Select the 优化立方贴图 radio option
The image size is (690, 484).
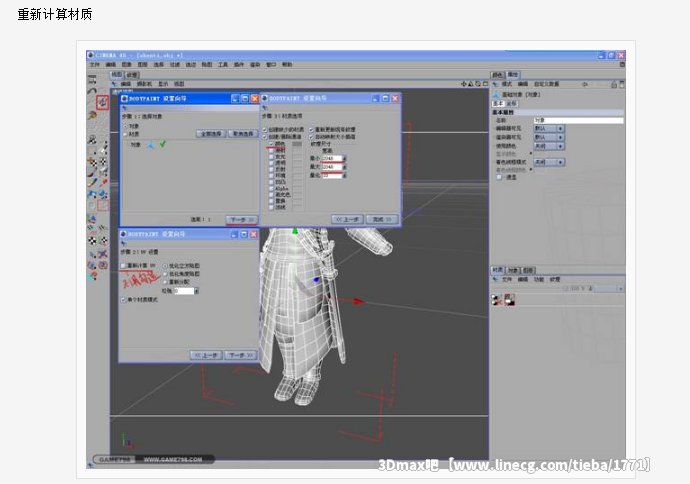165,266
